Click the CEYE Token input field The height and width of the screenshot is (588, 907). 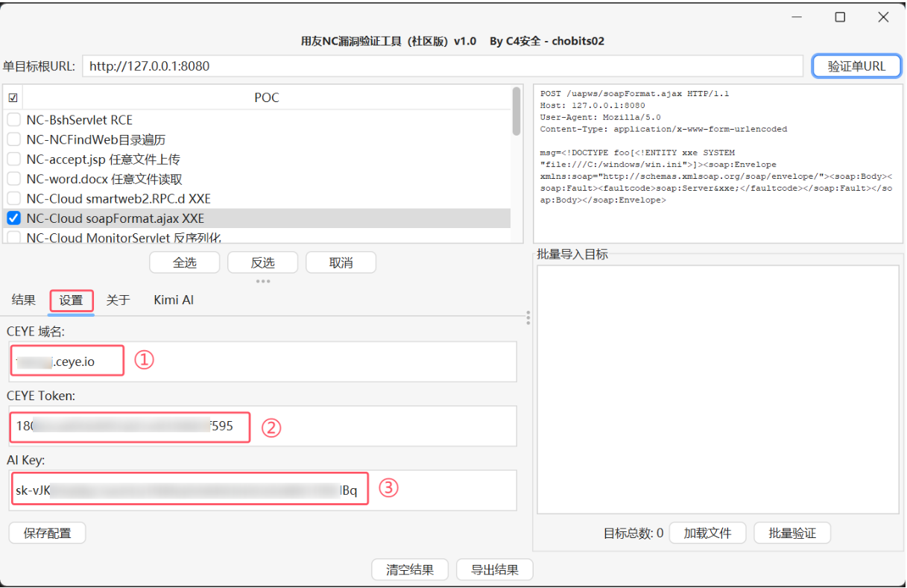tap(262, 426)
